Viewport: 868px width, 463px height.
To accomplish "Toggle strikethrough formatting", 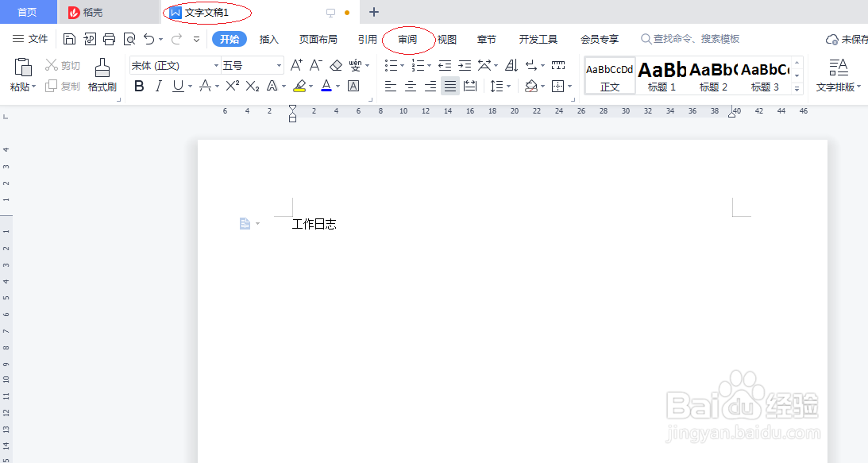I will [205, 86].
